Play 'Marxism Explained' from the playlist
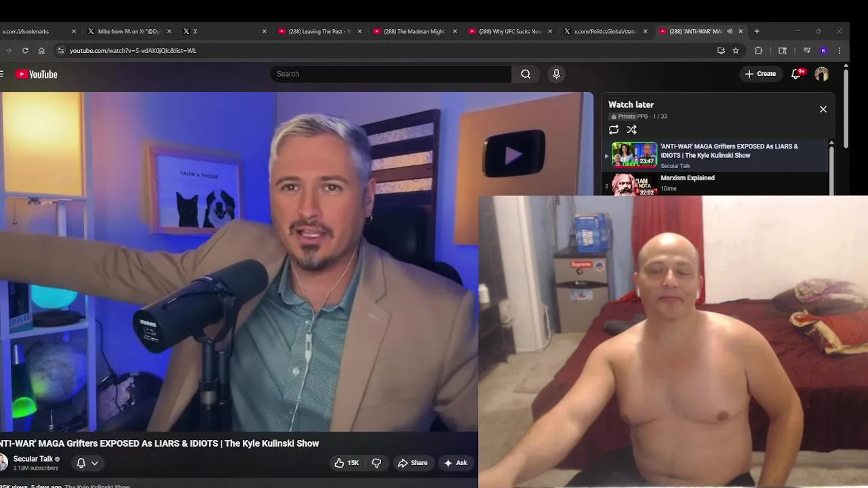 click(688, 178)
